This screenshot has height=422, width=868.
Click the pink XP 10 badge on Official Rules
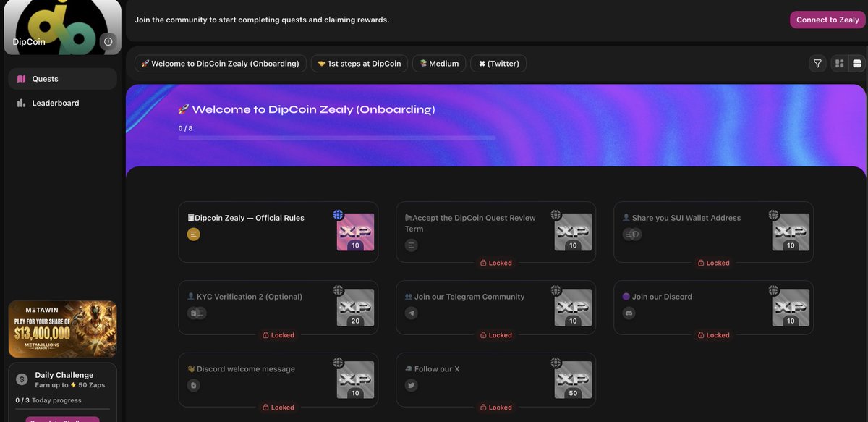point(355,232)
